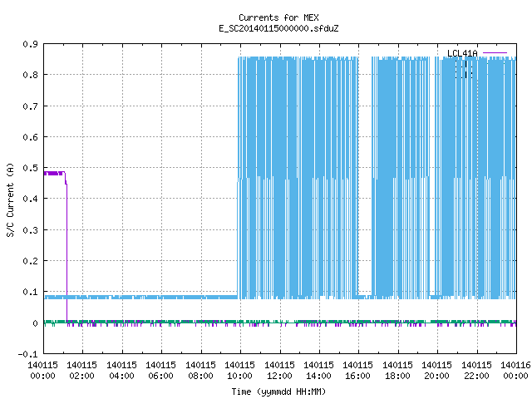Screen dimensions: 532x399
Task: Click the "Currents for MEX" chart title
Action: click(x=278, y=17)
